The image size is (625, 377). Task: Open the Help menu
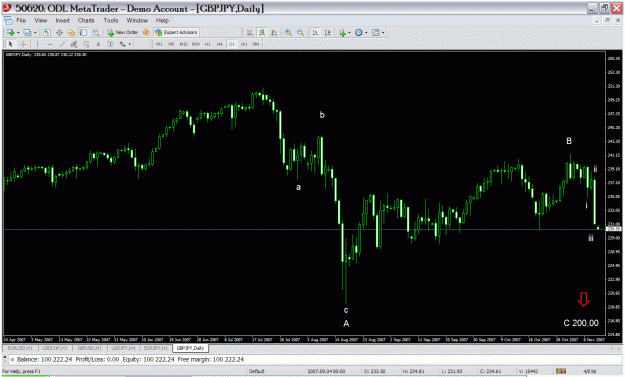(x=162, y=20)
